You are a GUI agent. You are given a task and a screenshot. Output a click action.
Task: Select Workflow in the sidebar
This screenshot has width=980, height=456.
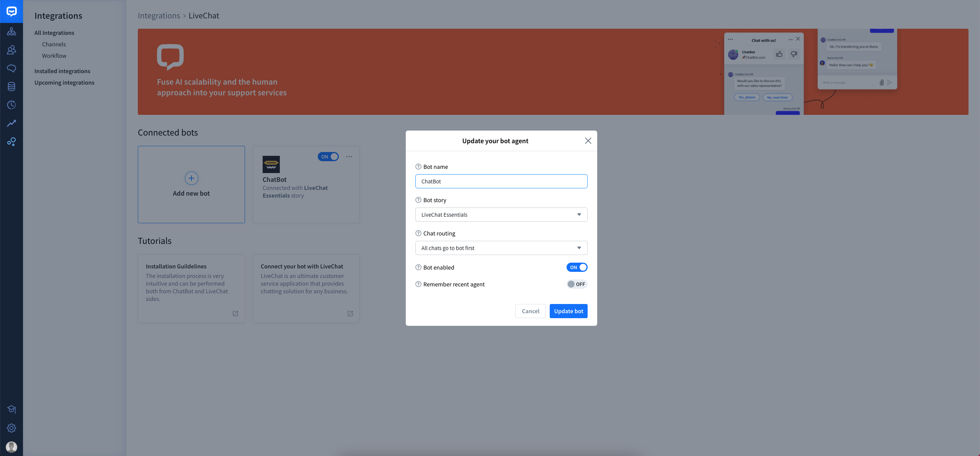tap(54, 56)
